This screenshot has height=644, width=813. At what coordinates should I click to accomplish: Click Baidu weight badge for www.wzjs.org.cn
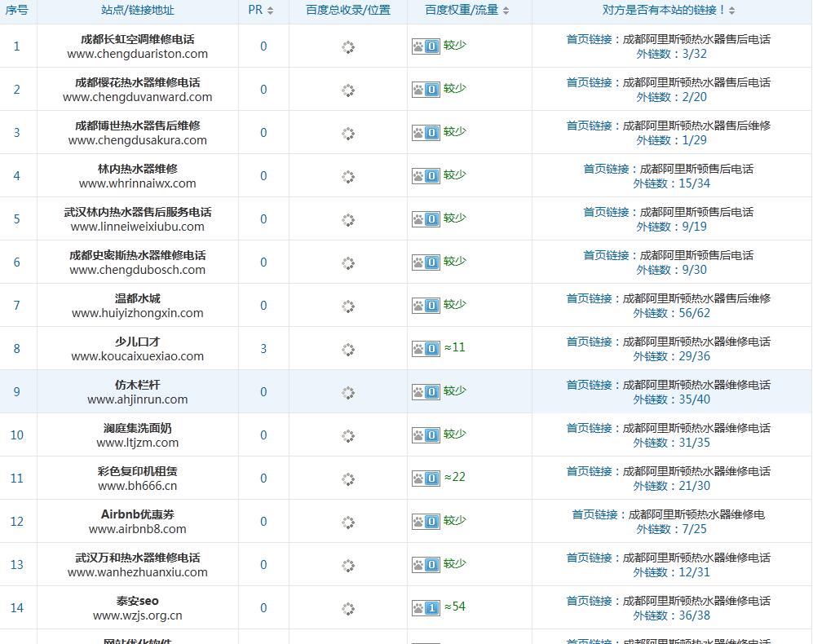[426, 608]
